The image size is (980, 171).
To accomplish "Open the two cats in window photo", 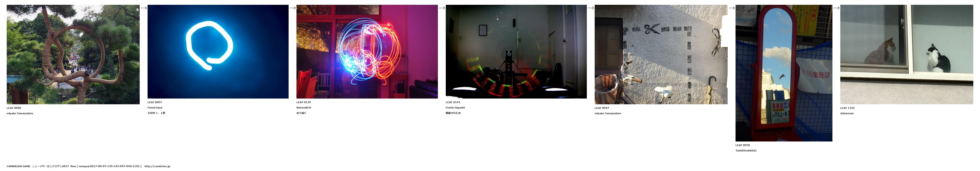I will [x=906, y=54].
